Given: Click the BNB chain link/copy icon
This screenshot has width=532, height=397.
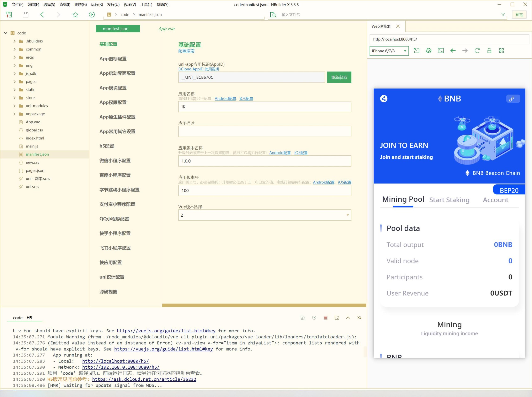Looking at the screenshot, I should tap(512, 98).
